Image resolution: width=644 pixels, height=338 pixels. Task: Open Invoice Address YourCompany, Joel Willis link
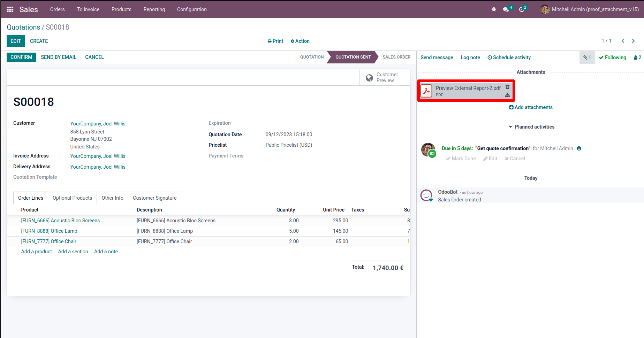point(98,156)
